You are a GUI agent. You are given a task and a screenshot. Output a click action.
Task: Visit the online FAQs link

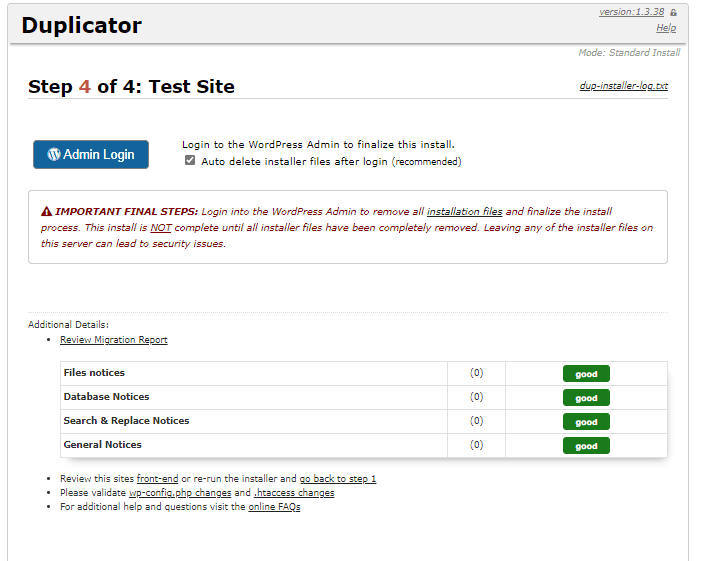[x=274, y=507]
